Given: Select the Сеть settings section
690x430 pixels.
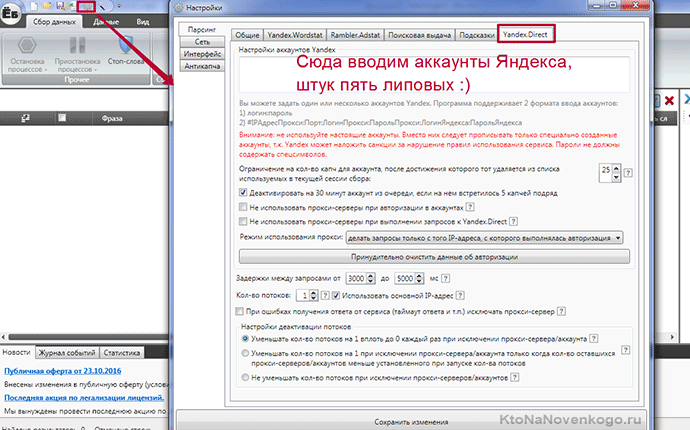Looking at the screenshot, I should point(202,42).
